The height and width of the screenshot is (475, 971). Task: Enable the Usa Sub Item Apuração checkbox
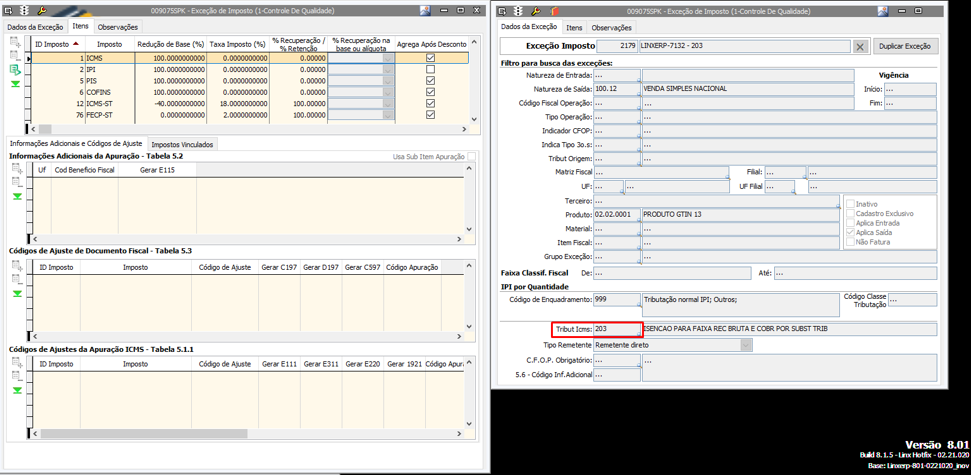point(473,157)
